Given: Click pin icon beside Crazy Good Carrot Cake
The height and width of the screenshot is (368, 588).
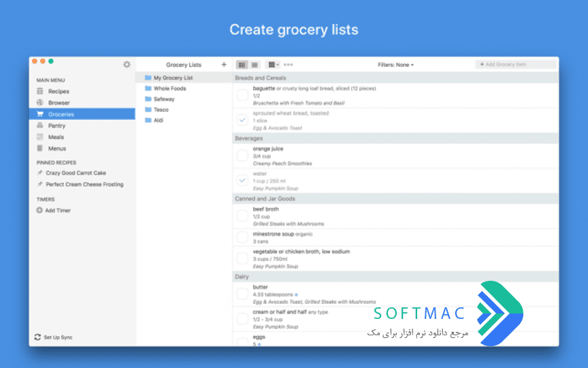Looking at the screenshot, I should [39, 172].
